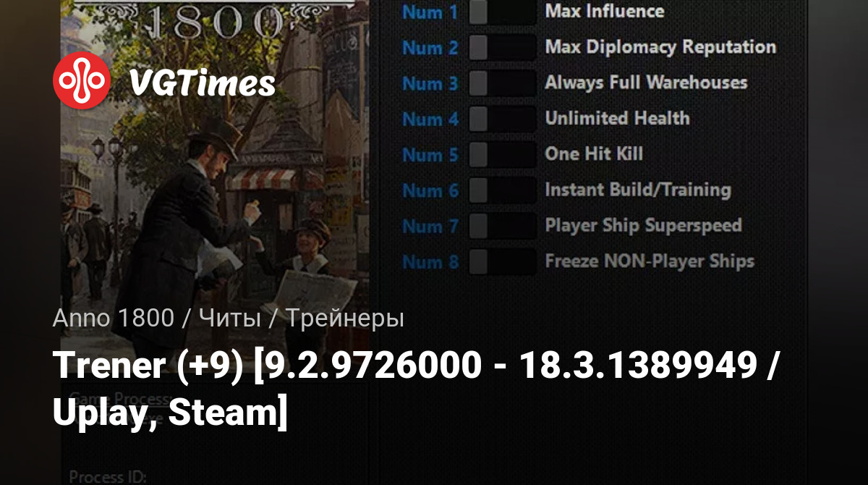The image size is (868, 485).
Task: Open Трейнеры breadcrumb category
Action: [345, 318]
